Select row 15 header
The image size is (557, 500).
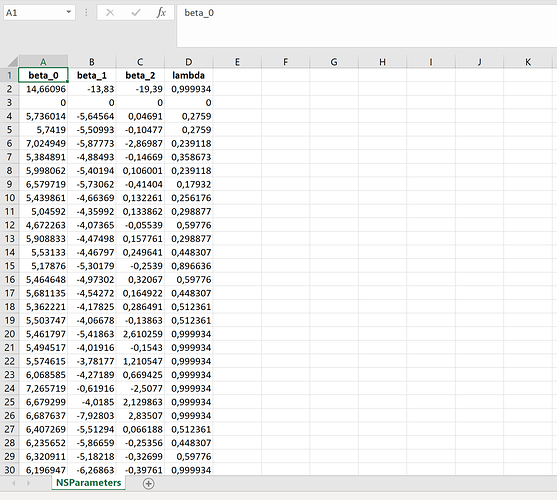click(9, 266)
